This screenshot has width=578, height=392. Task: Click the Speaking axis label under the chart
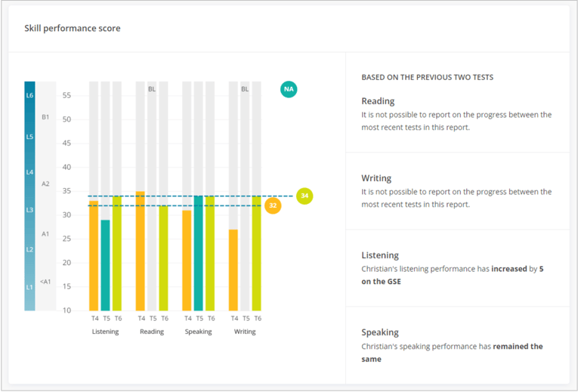point(198,332)
